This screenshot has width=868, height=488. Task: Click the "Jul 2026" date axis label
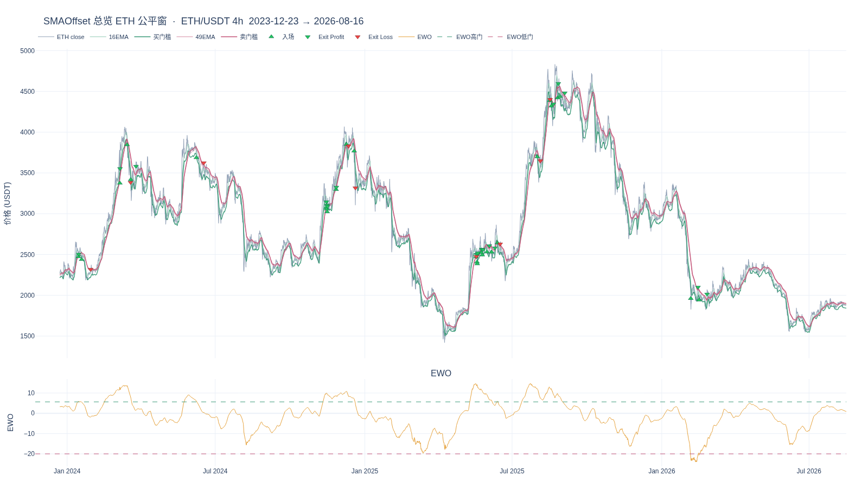[x=809, y=471]
